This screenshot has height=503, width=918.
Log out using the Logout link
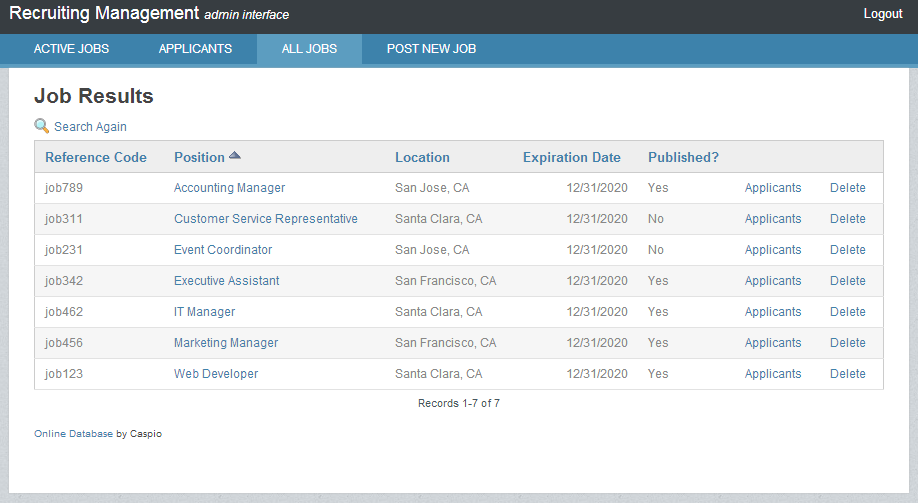click(x=883, y=14)
